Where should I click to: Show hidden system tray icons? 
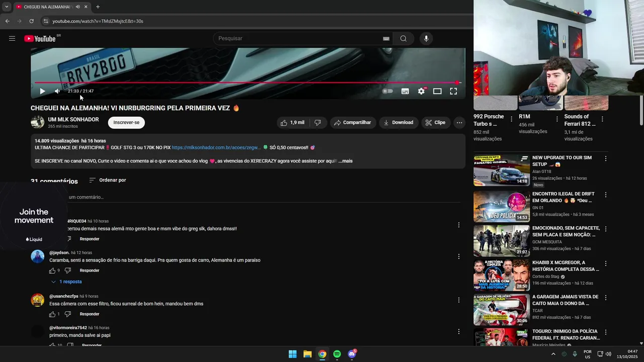pos(553,354)
